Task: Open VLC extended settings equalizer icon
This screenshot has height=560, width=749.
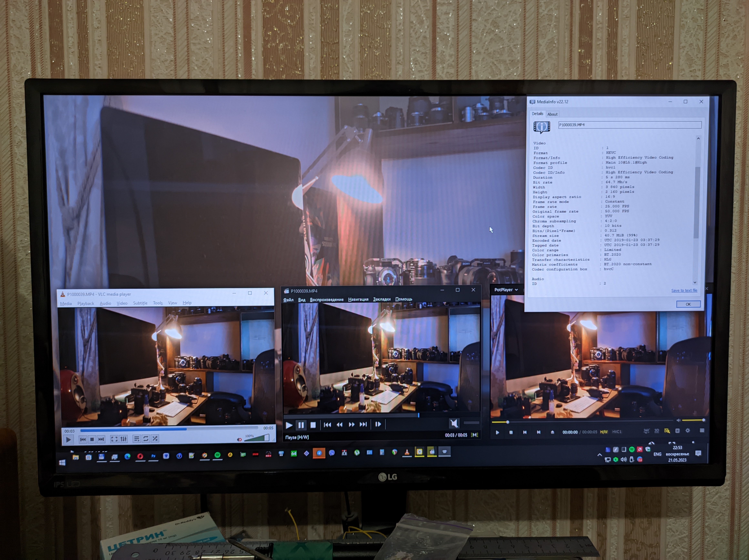Action: point(124,439)
